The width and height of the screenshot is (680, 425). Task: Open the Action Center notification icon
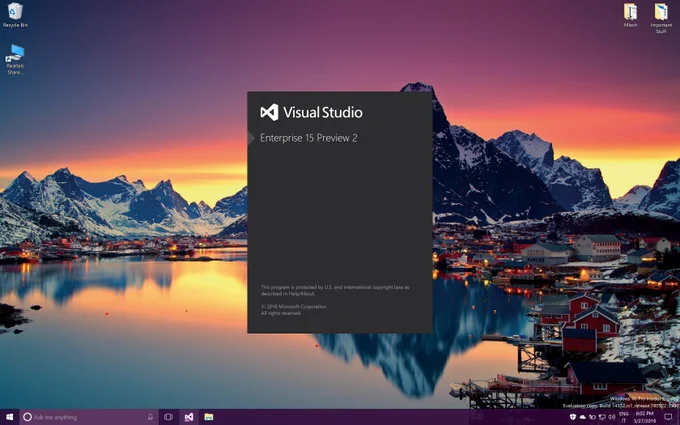pyautogui.click(x=667, y=417)
